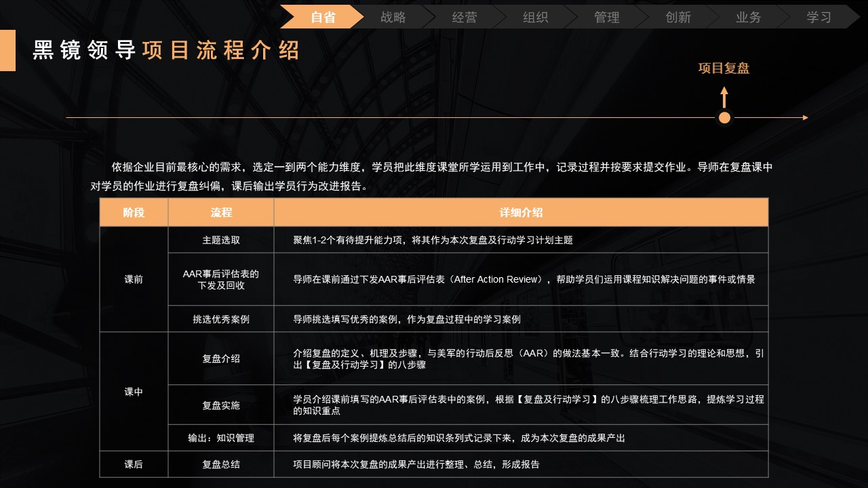
Task: Click the 挑选优秀案例 process cell
Action: (221, 319)
